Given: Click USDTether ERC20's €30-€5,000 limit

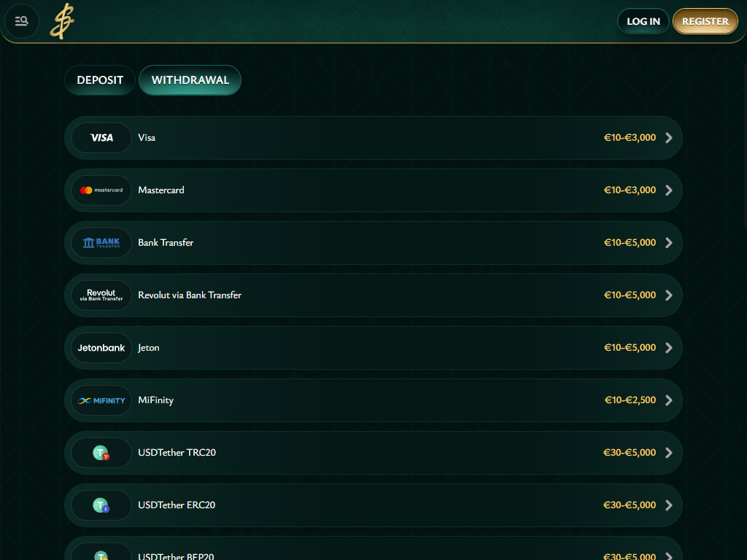Looking at the screenshot, I should tap(630, 505).
